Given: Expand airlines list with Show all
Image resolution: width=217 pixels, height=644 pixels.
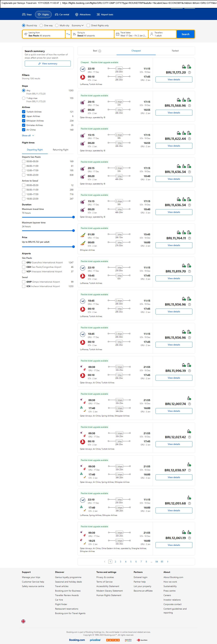Looking at the screenshot, I should (x=28, y=135).
